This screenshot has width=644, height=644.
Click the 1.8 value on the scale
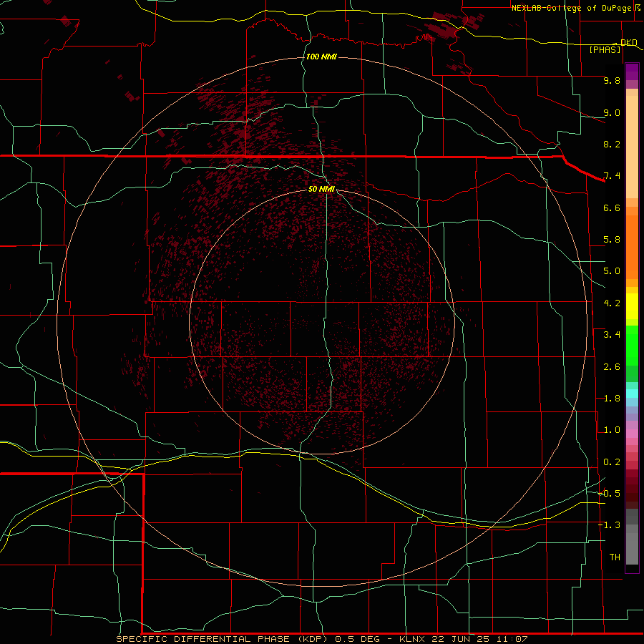(x=612, y=399)
